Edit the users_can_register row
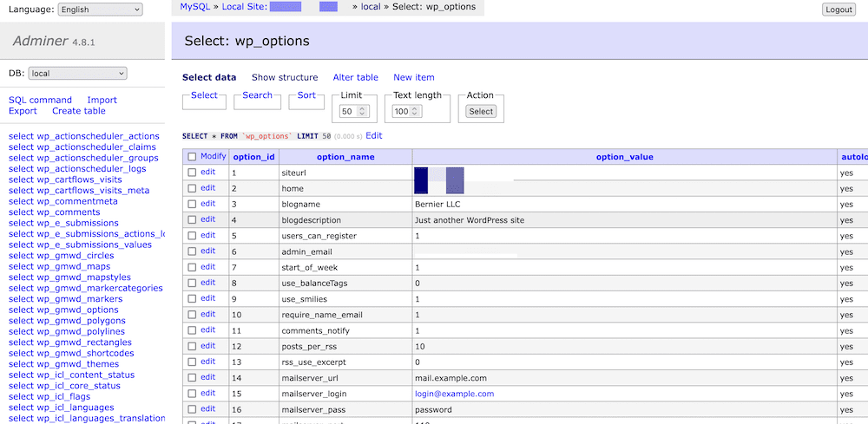This screenshot has height=424, width=868. point(207,235)
